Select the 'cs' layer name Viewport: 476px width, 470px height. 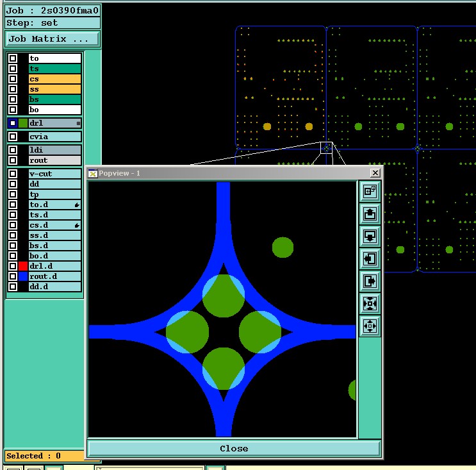tap(55, 79)
